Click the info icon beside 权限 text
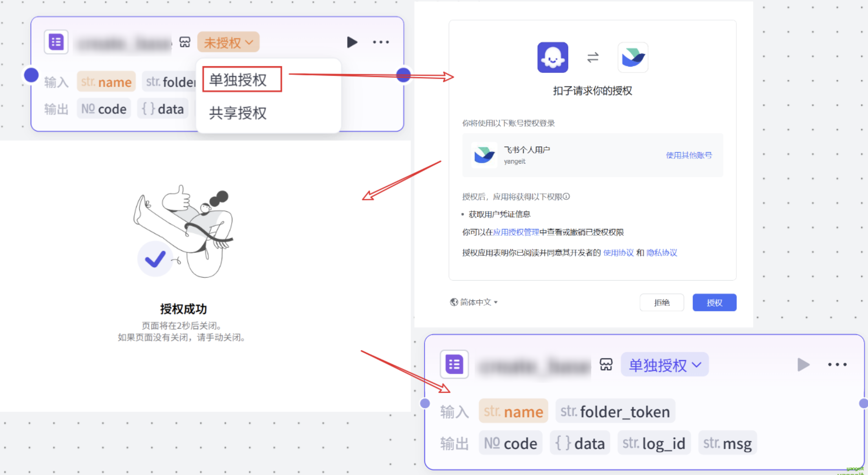This screenshot has width=868, height=475. 566,197
